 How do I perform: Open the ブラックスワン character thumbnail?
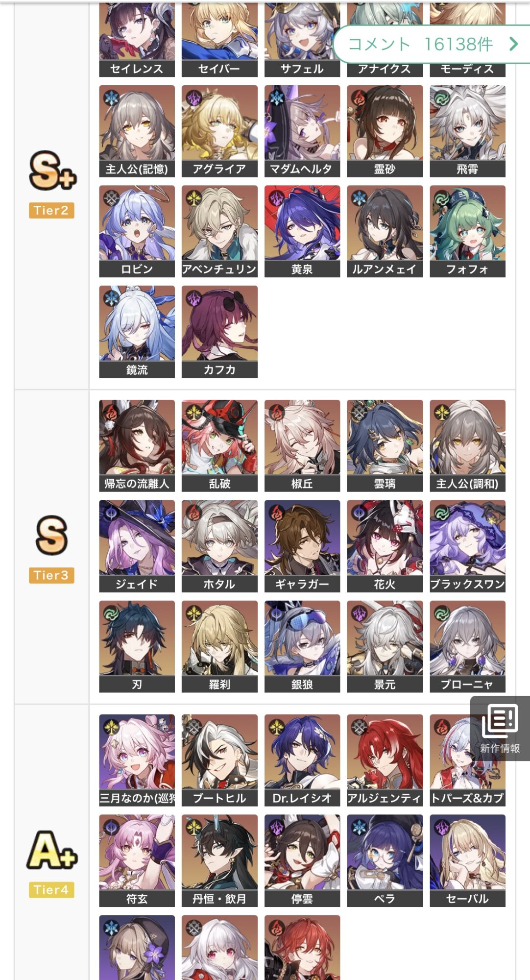click(x=468, y=546)
